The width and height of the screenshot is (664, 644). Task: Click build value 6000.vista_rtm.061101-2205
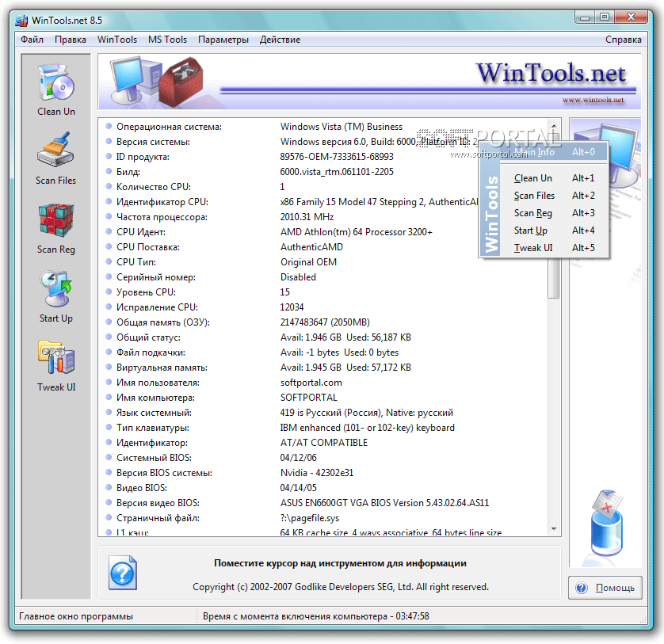[337, 172]
